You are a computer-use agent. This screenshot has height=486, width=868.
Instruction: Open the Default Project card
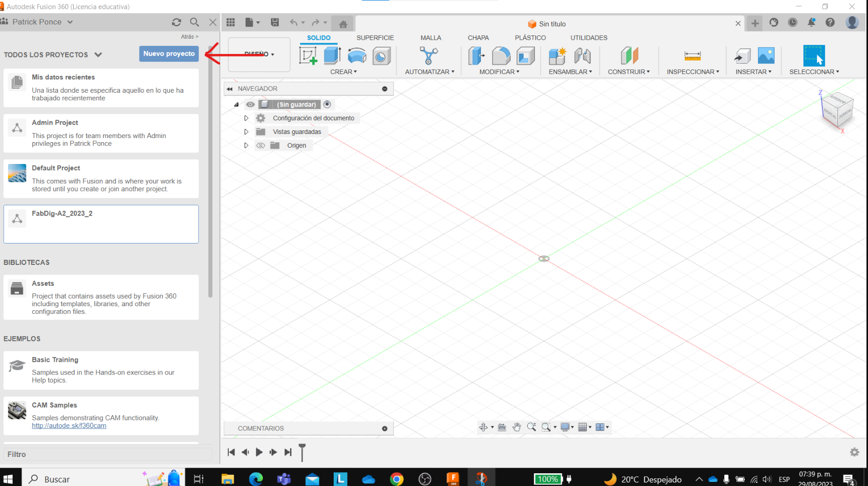pyautogui.click(x=101, y=179)
